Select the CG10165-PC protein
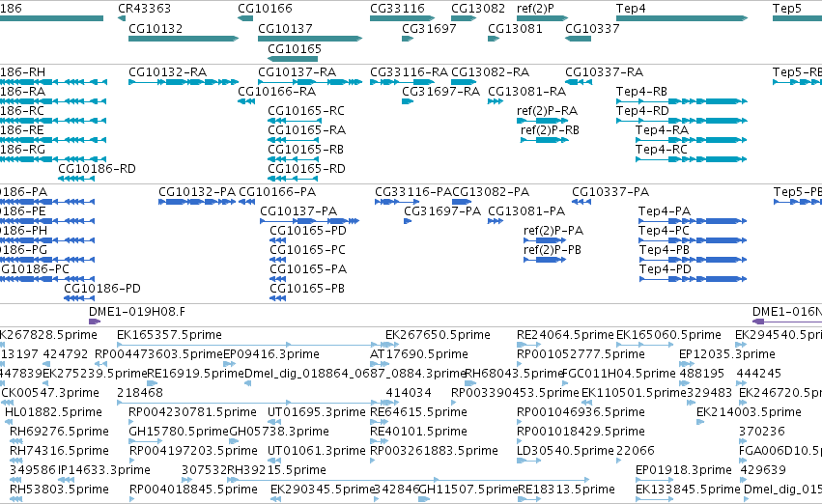Viewport: 822px width, 504px height. 277,260
